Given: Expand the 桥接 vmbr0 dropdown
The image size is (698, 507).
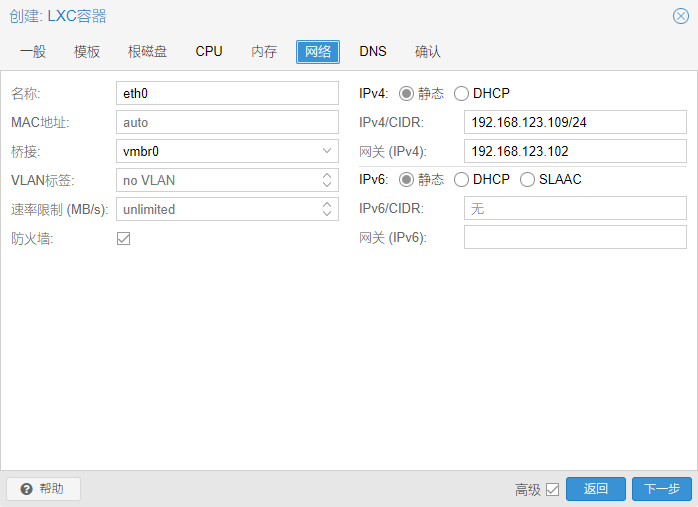Looking at the screenshot, I should pos(327,151).
